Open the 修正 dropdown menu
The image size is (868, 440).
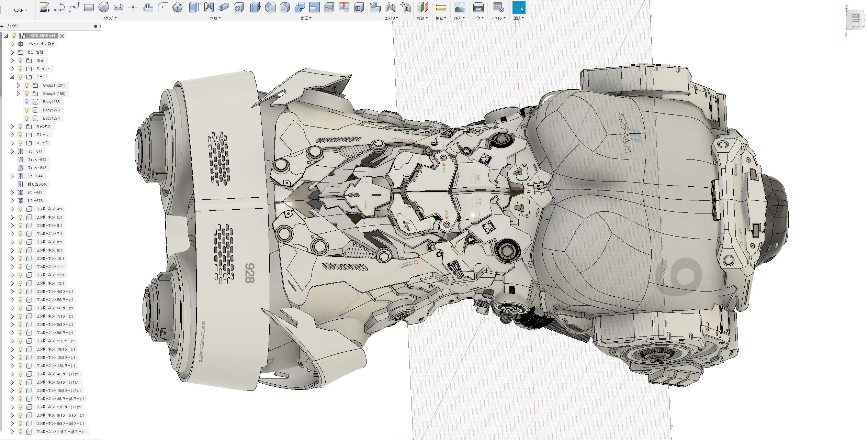(x=306, y=18)
